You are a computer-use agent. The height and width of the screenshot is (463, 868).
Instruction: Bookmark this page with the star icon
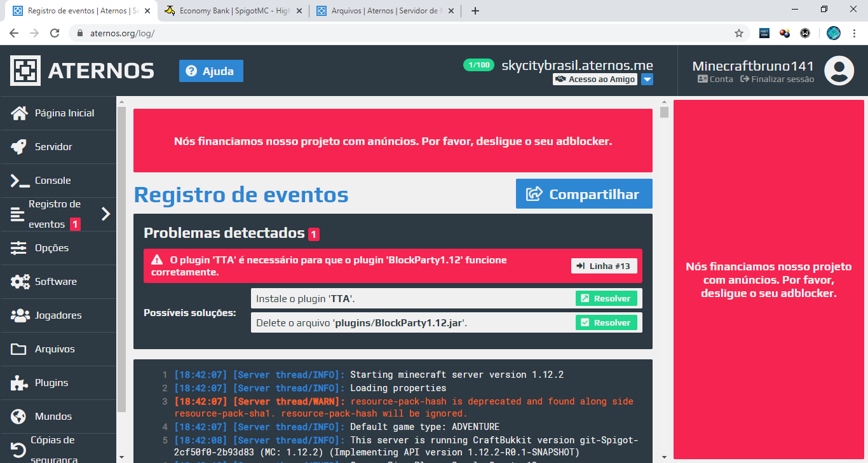[739, 33]
